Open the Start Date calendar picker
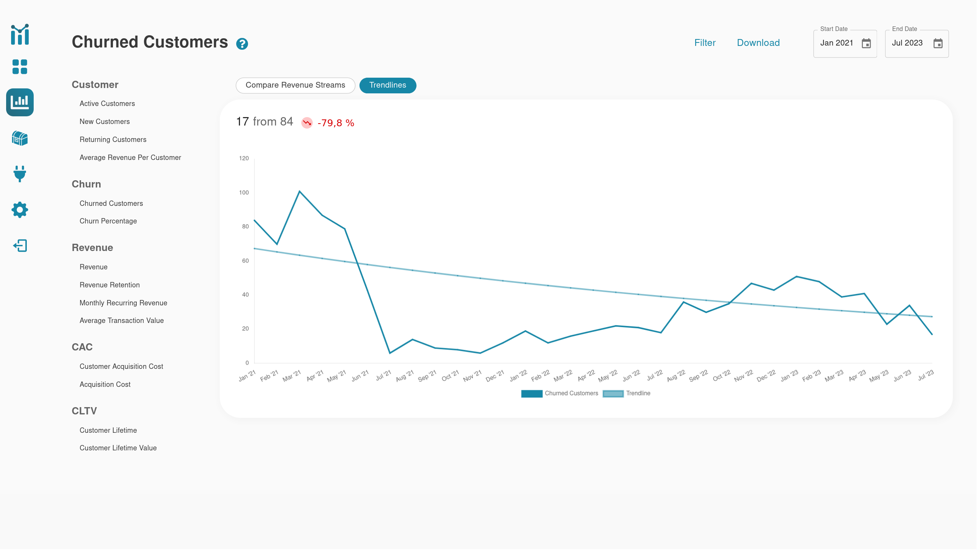 pyautogui.click(x=866, y=44)
